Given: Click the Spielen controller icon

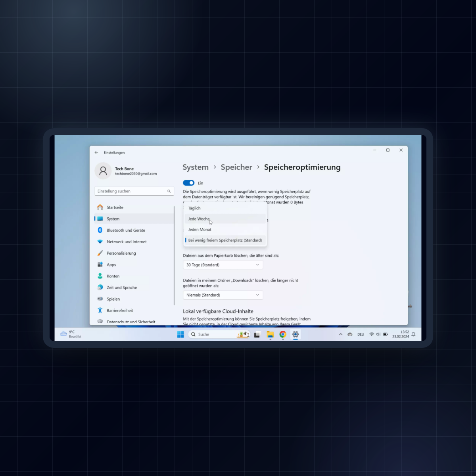Looking at the screenshot, I should (100, 299).
